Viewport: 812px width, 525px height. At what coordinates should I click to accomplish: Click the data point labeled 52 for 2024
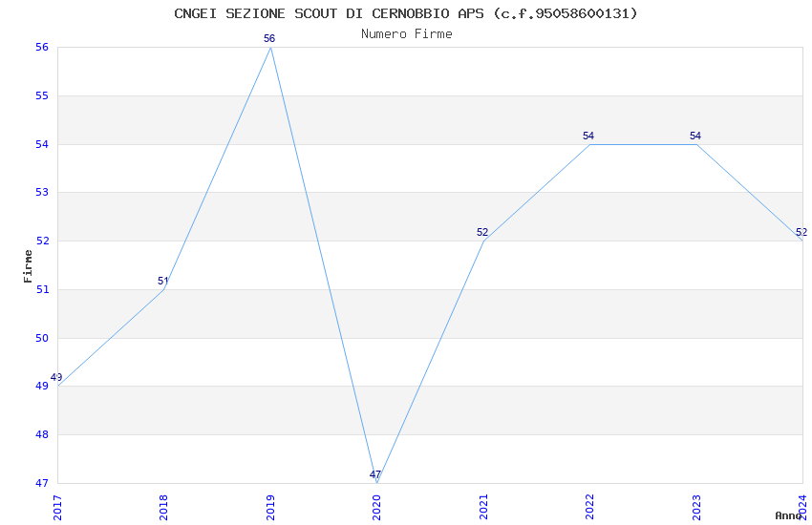802,241
